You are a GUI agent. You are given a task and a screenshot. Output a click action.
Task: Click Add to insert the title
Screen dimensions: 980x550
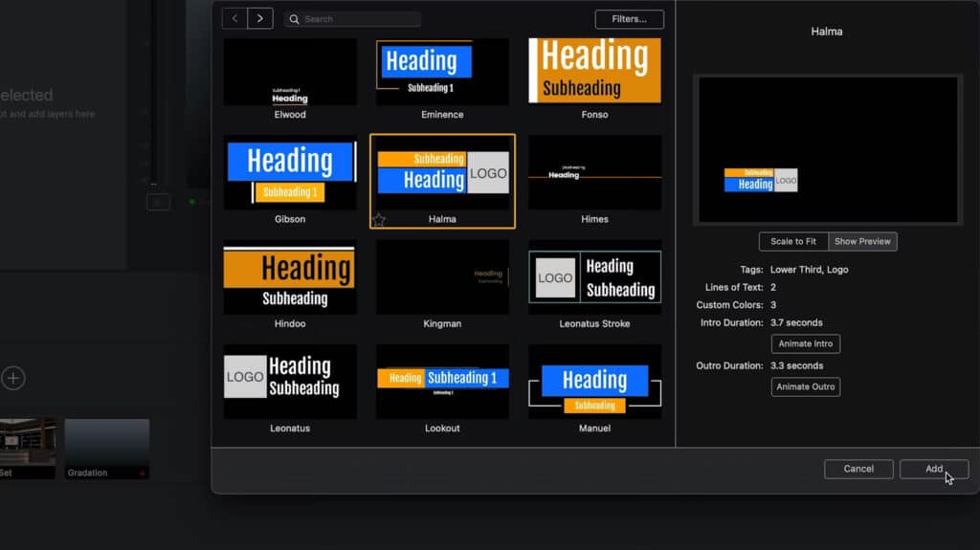coord(933,469)
